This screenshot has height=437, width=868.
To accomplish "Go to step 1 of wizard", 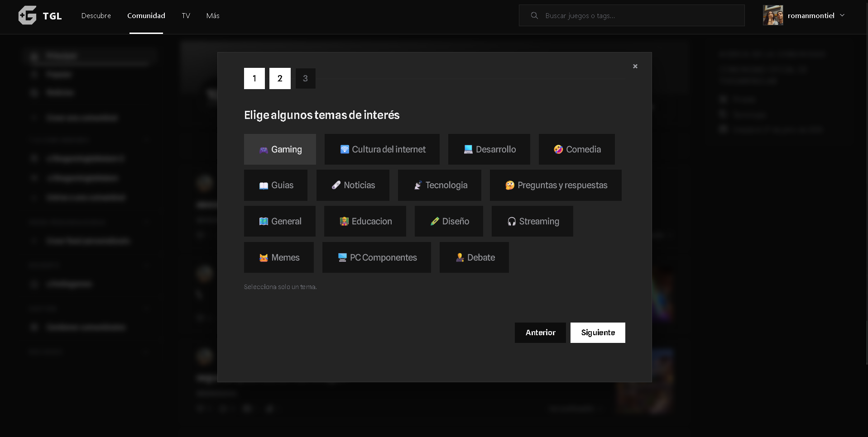I will pos(254,78).
